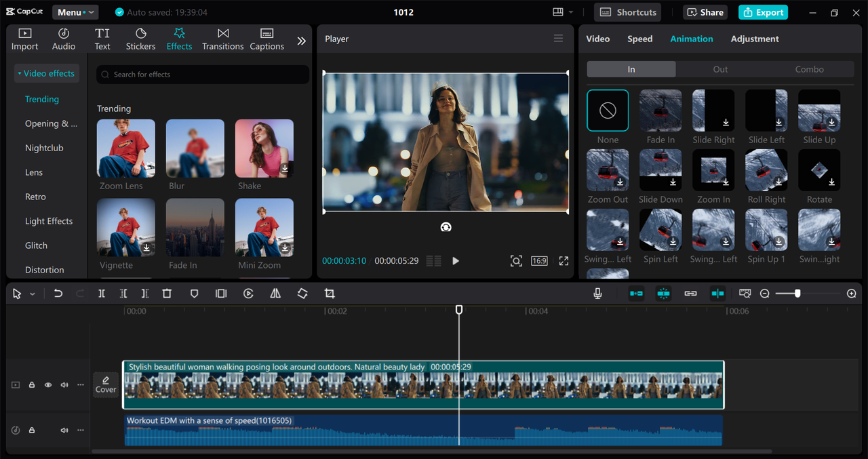Click the rotate handle below video preview
The width and height of the screenshot is (868, 459).
pyautogui.click(x=446, y=227)
